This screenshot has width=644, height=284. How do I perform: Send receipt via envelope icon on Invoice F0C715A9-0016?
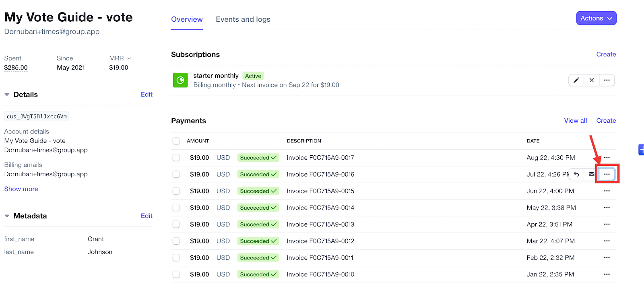pyautogui.click(x=591, y=174)
